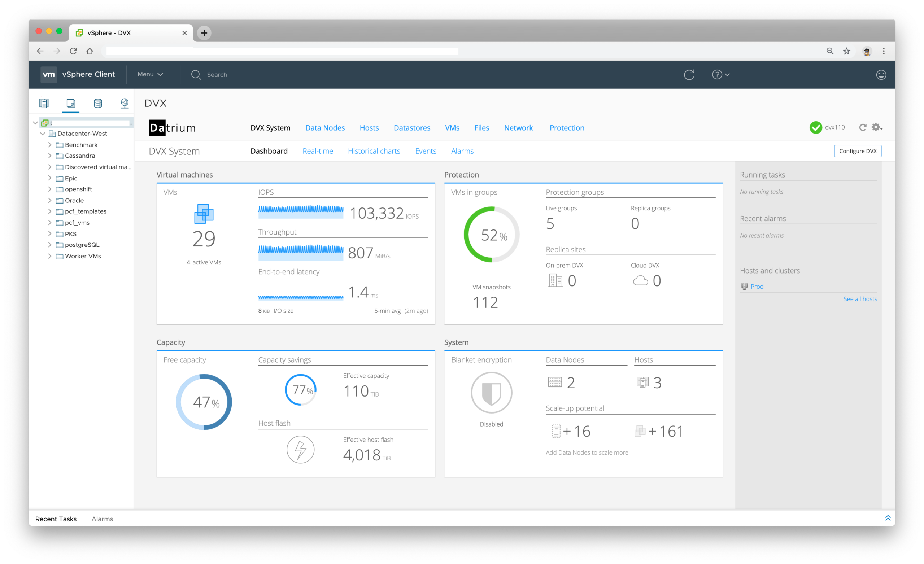Follow the See all hosts link
Screen dimensions: 924x564
pos(860,299)
